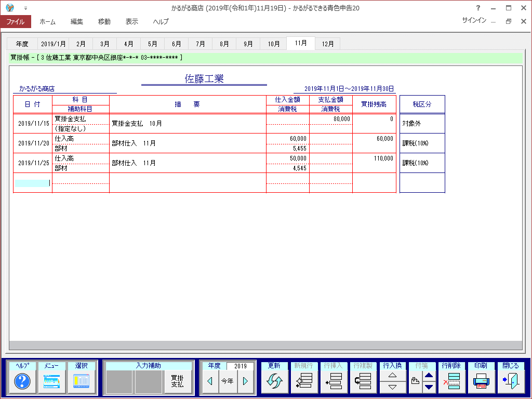
Task: Click the application logo icon in title bar
Action: (x=10, y=7)
